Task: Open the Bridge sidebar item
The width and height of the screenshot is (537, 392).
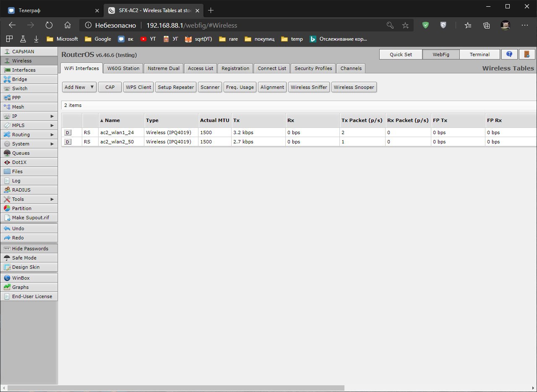Action: 29,79
